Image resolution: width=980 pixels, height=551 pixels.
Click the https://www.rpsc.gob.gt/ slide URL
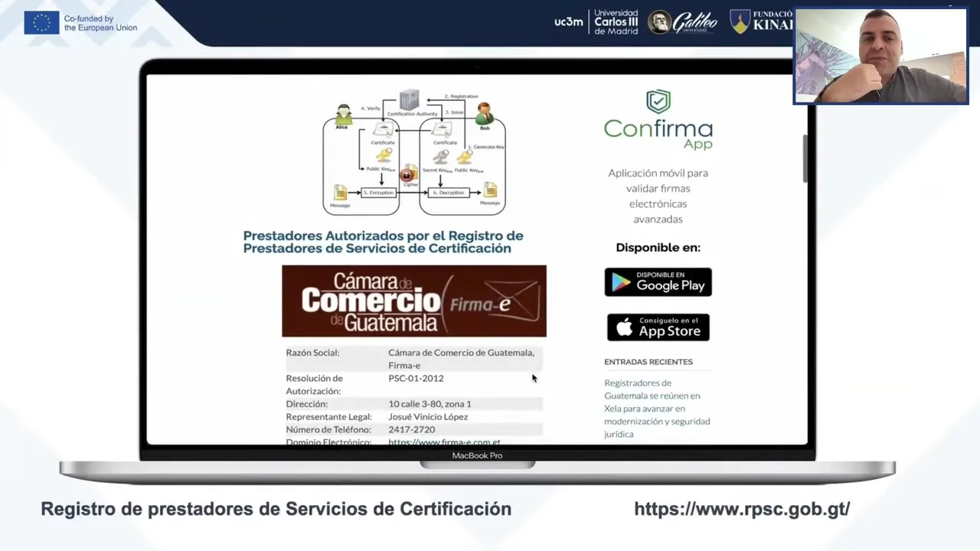point(742,509)
